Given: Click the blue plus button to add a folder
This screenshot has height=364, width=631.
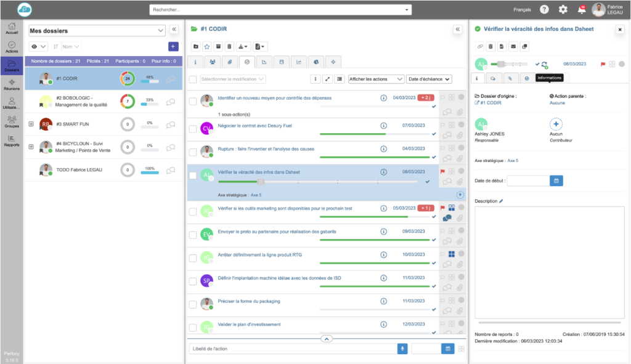Looking at the screenshot, I should [173, 46].
